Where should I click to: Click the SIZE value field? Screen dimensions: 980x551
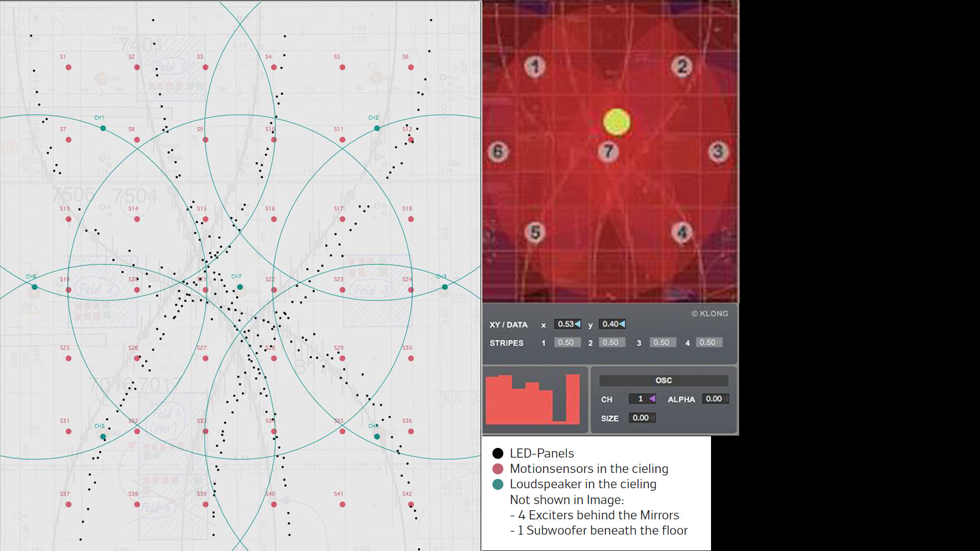coord(641,418)
